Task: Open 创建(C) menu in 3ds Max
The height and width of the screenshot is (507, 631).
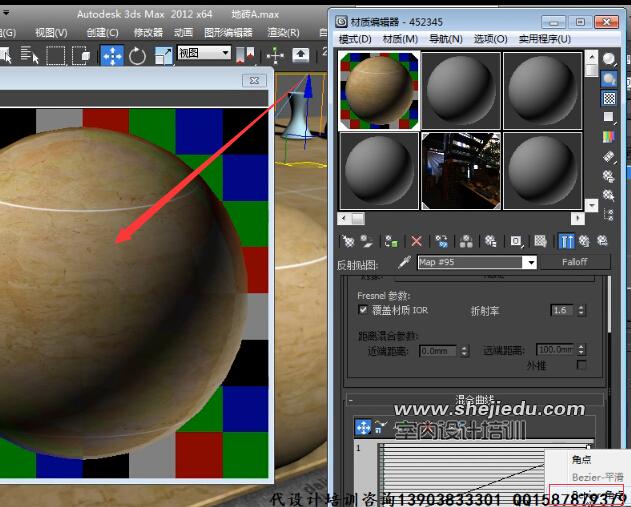Action: pyautogui.click(x=102, y=33)
